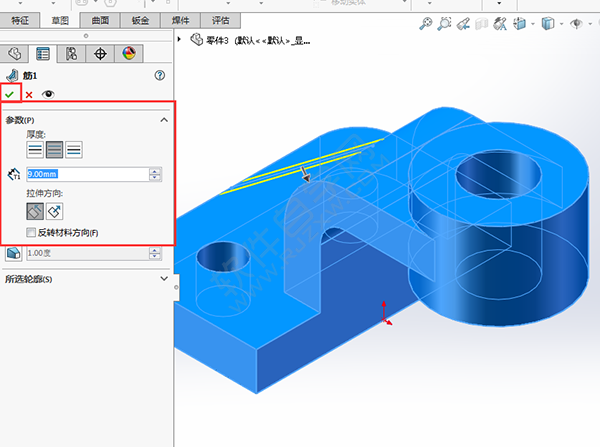Toggle detailed preview eye icon
Viewport: 600px width, 447px height.
point(48,94)
